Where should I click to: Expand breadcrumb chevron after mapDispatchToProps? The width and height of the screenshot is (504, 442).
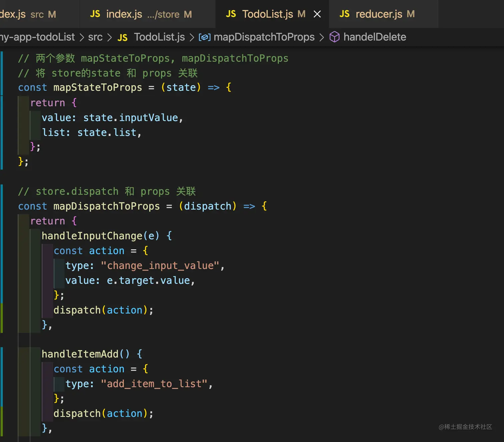pyautogui.click(x=321, y=37)
